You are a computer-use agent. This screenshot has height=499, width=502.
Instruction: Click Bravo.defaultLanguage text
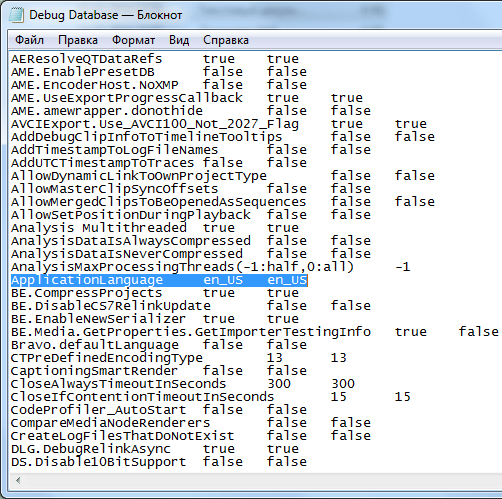[x=95, y=345]
